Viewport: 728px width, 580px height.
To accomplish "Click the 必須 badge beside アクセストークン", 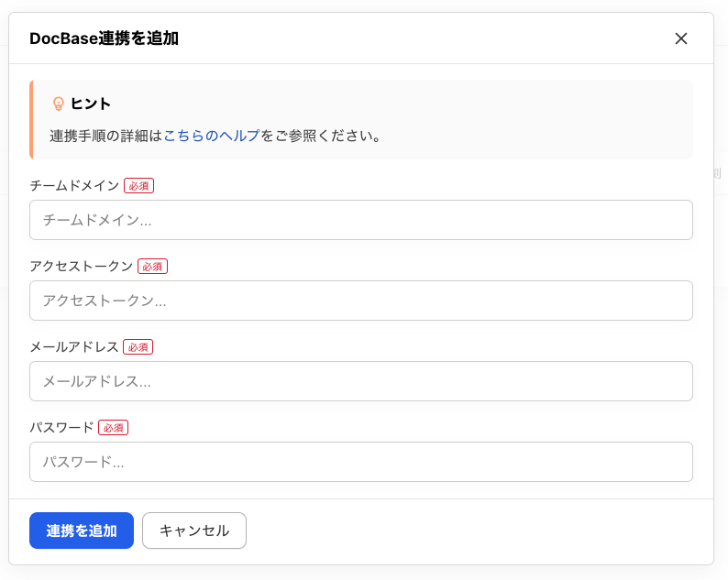I will (153, 267).
